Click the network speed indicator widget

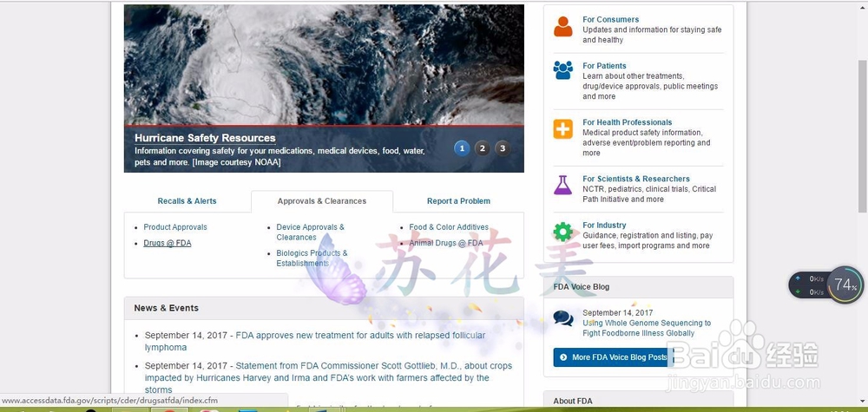[809, 285]
